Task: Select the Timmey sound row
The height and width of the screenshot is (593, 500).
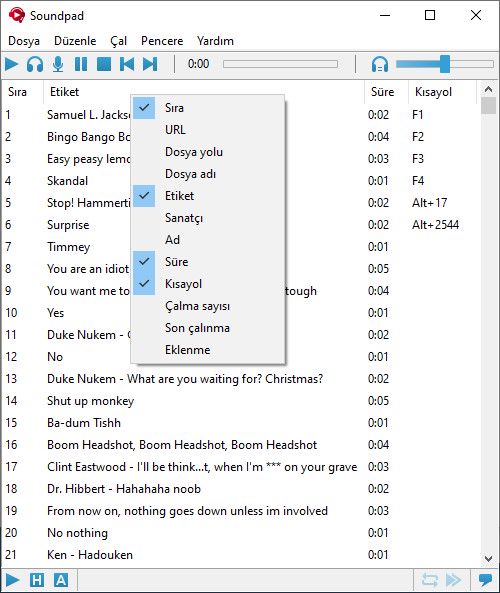Action: 241,247
